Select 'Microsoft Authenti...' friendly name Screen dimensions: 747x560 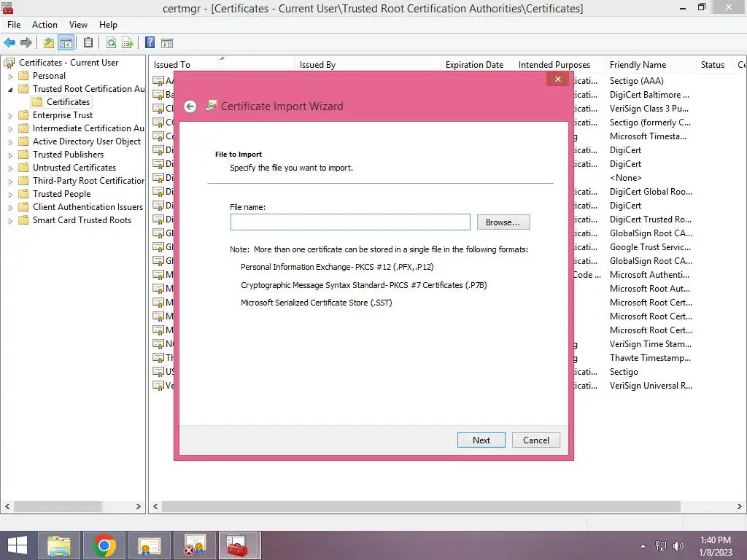[x=649, y=275]
